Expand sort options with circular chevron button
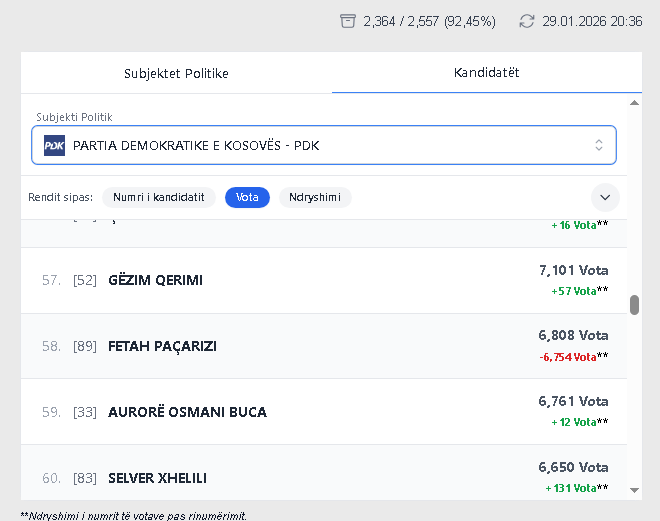Viewport: 660px width, 521px height. 605,197
